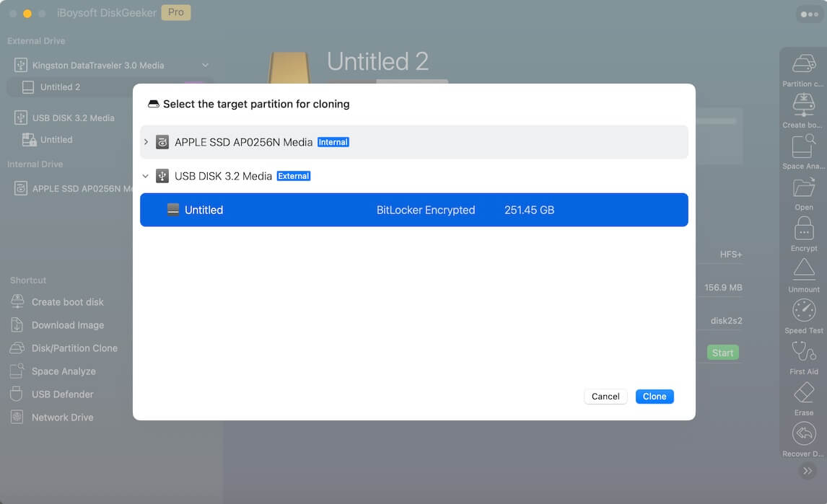
Task: Expand the toolbar with double-chevron button
Action: pos(808,471)
